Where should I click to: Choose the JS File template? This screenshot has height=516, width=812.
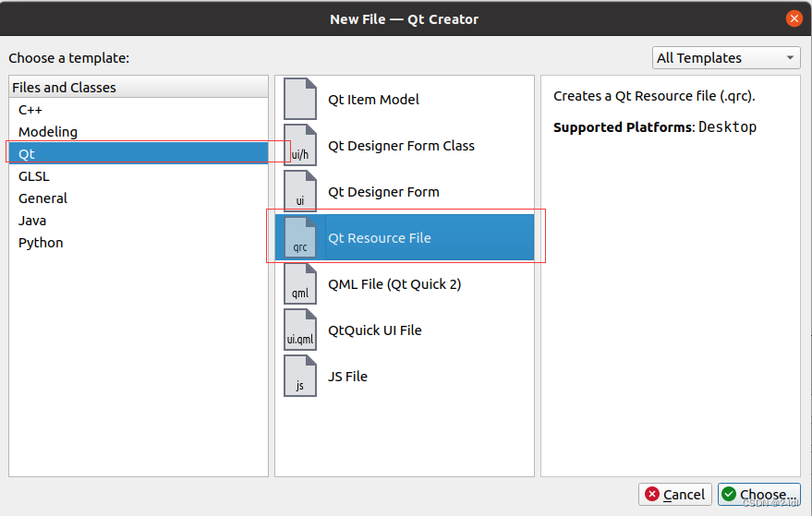click(x=405, y=377)
